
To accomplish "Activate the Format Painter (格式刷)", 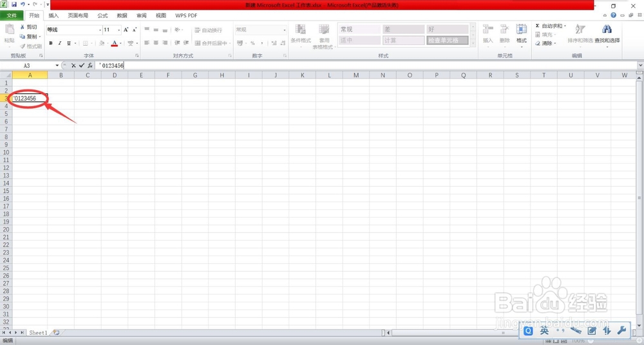I will (x=30, y=46).
